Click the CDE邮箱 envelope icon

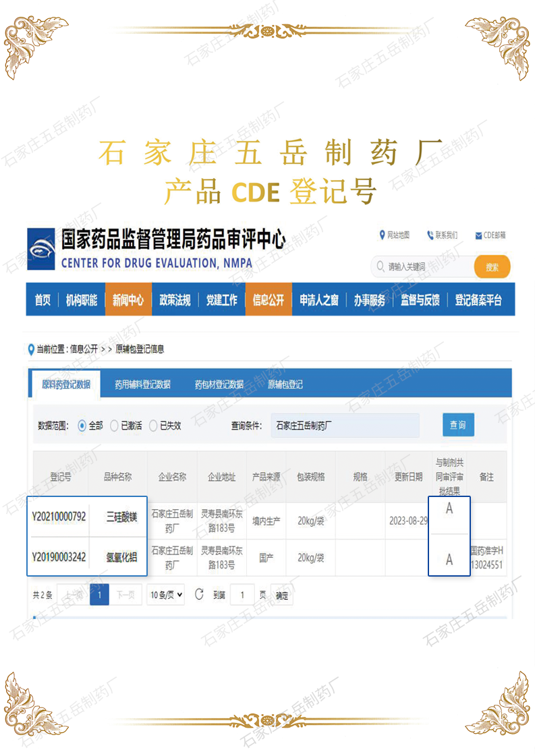click(478, 236)
